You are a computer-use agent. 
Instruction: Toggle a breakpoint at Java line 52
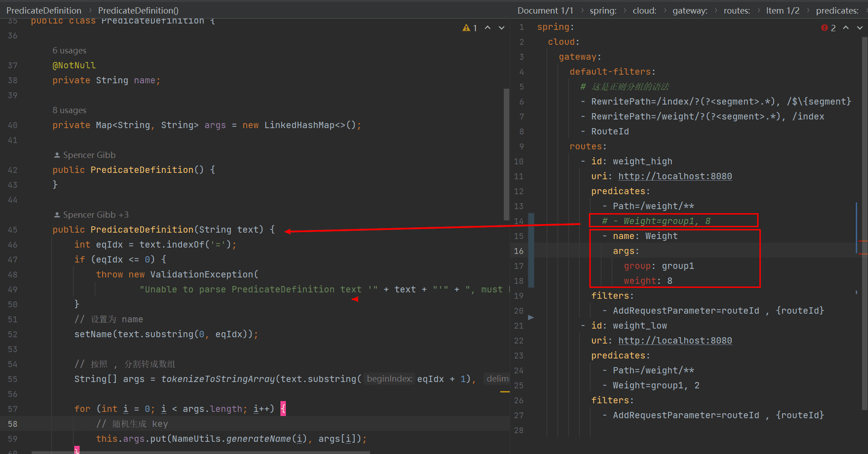(13, 335)
